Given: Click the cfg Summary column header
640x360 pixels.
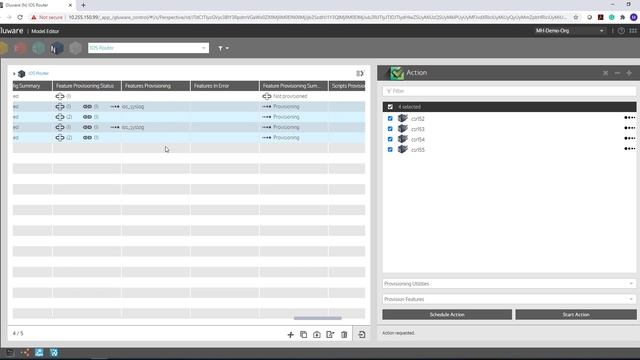Looking at the screenshot, I should (x=32, y=86).
